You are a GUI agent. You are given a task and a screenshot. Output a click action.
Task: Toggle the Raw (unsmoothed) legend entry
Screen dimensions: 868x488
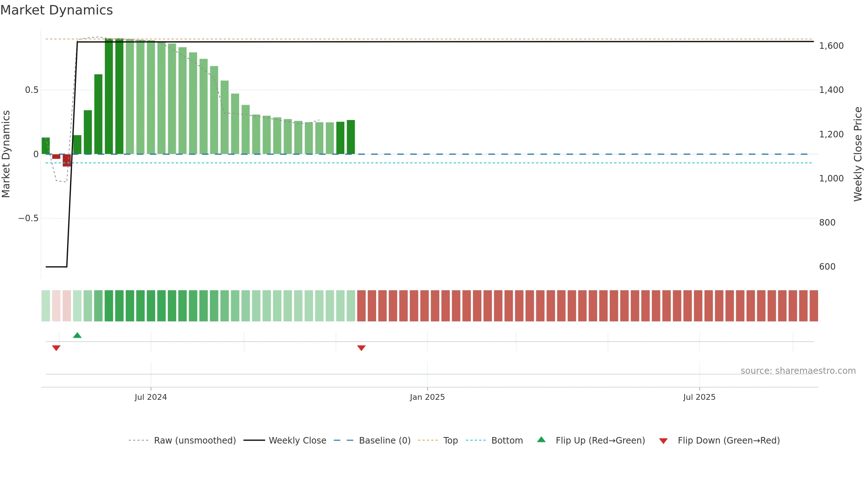[182, 440]
